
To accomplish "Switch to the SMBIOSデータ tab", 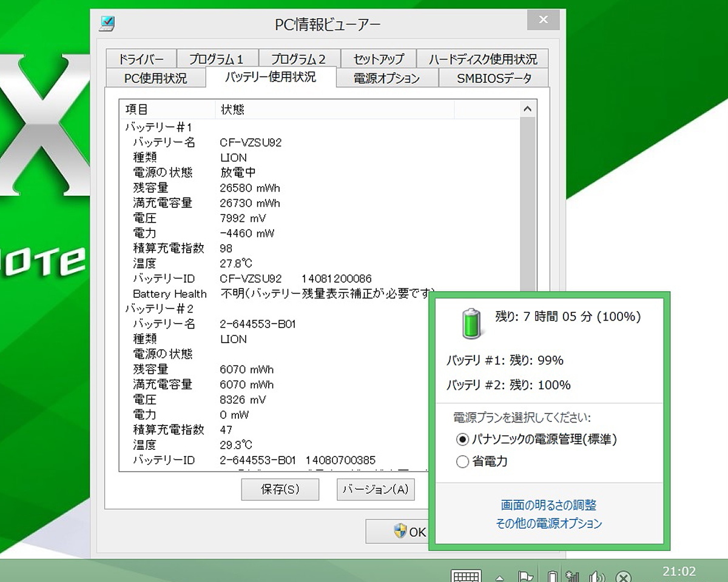I will pyautogui.click(x=494, y=78).
